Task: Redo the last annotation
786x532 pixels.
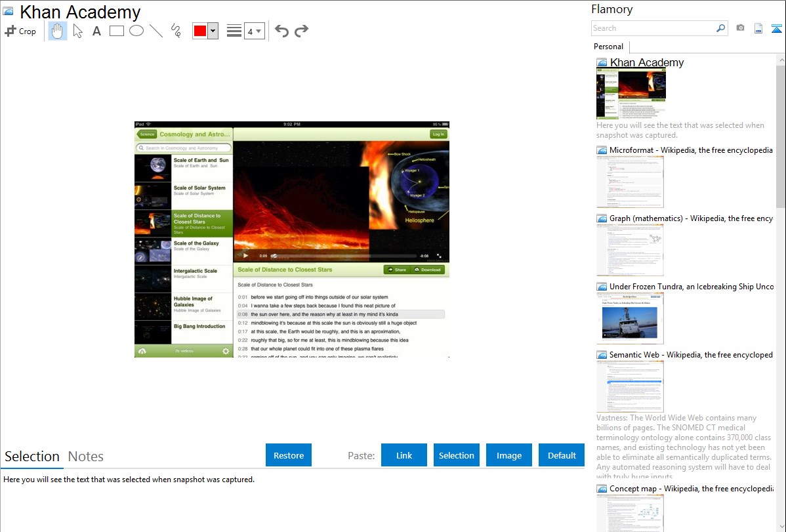Action: (x=301, y=31)
